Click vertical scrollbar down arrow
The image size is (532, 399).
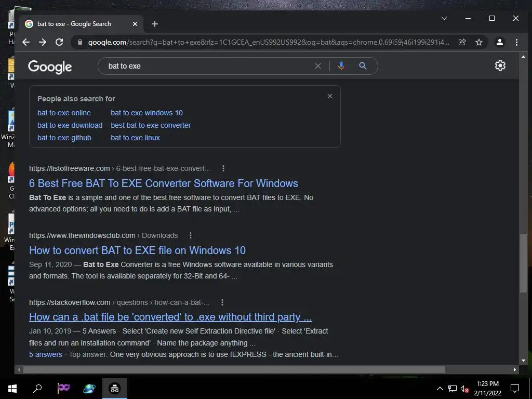(x=523, y=361)
